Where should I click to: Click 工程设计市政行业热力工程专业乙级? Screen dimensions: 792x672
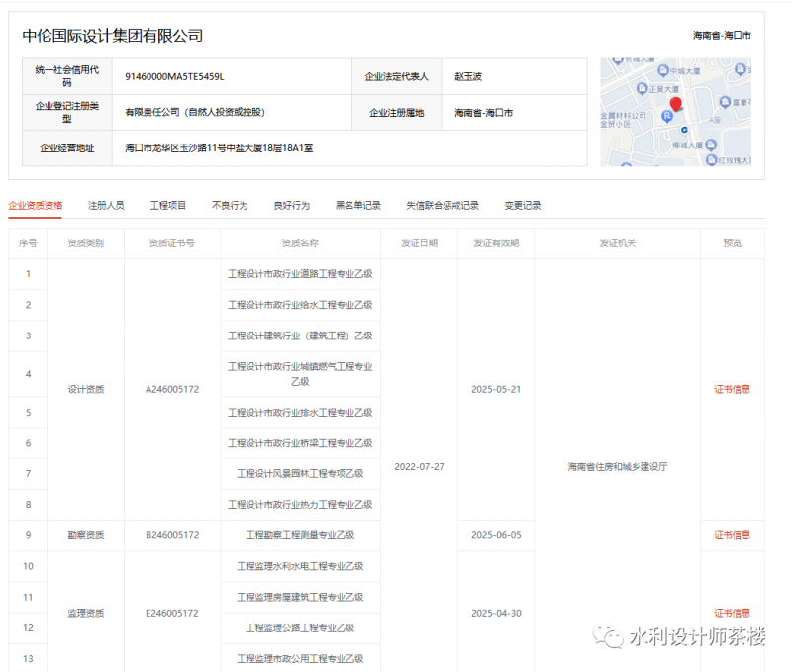300,505
